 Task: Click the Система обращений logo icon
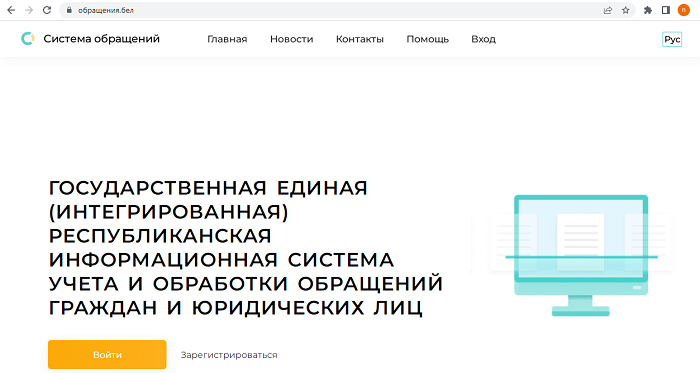click(x=28, y=39)
